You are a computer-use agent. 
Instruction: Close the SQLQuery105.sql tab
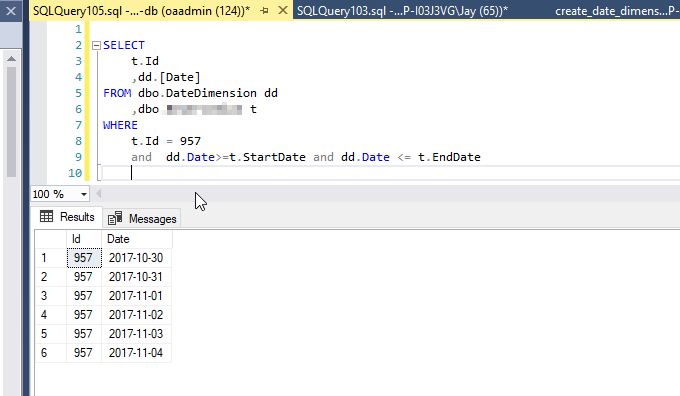coord(283,10)
